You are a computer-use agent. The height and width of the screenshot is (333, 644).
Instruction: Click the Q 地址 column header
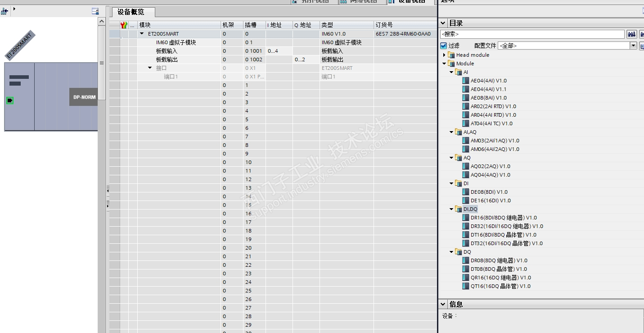(306, 25)
